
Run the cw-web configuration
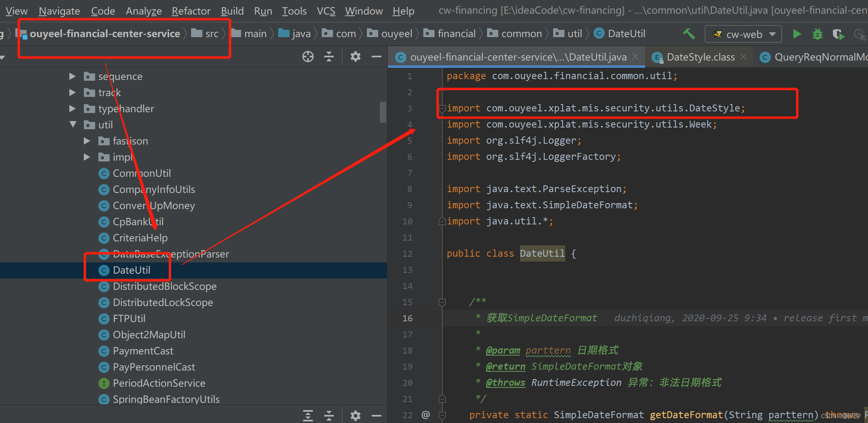coord(797,34)
